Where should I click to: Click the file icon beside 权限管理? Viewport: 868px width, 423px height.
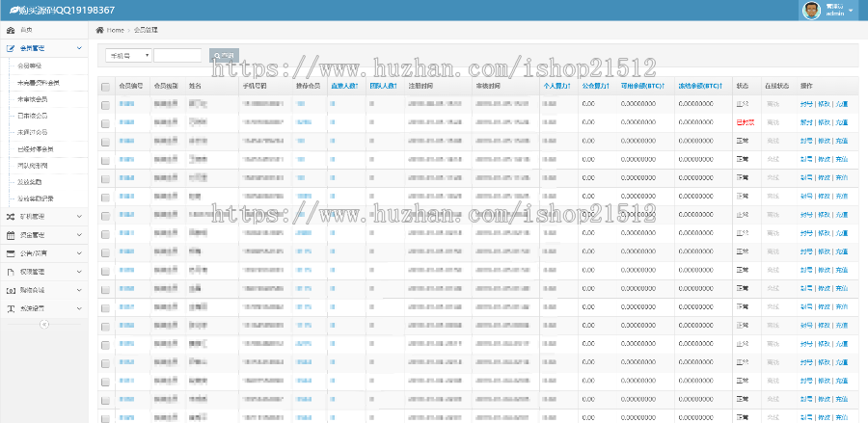pos(11,272)
